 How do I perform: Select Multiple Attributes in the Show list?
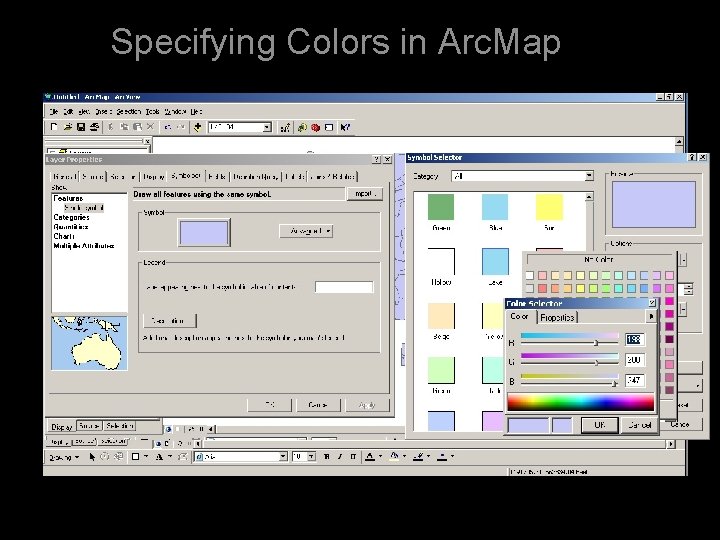pos(84,246)
